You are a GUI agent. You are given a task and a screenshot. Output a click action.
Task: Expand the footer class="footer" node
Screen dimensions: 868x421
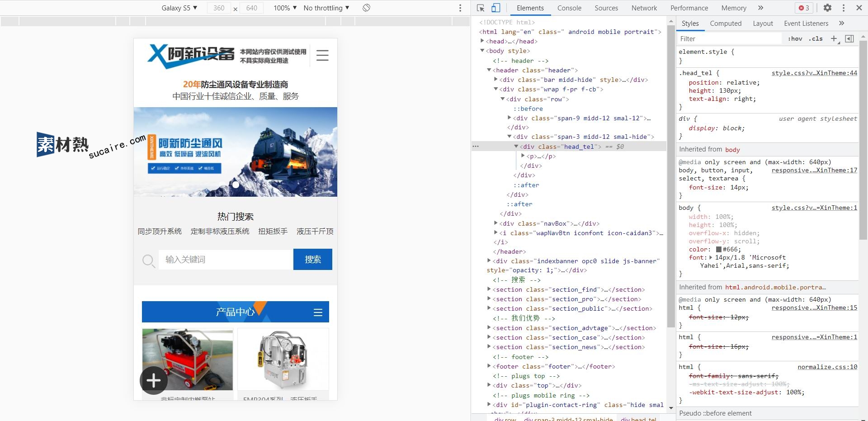click(x=489, y=366)
